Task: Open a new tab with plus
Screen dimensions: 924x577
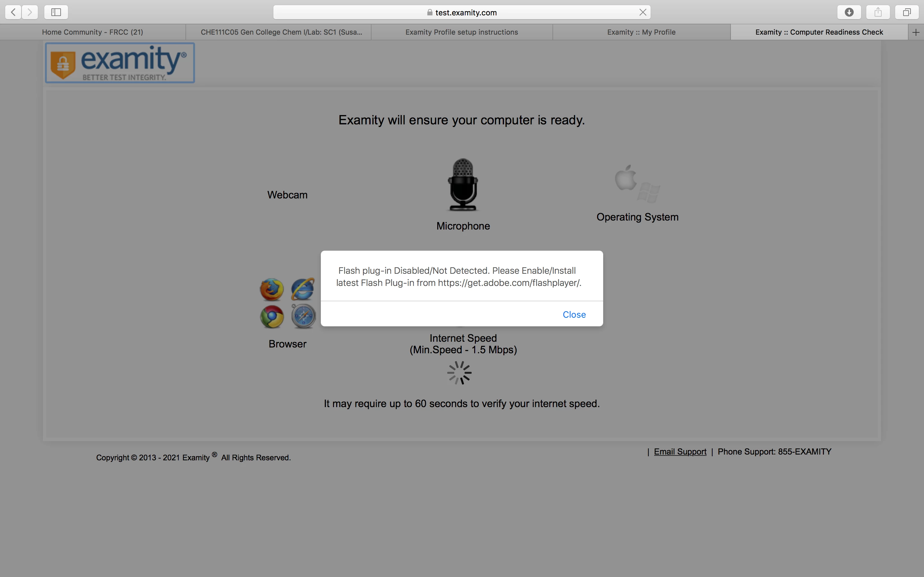Action: [916, 32]
